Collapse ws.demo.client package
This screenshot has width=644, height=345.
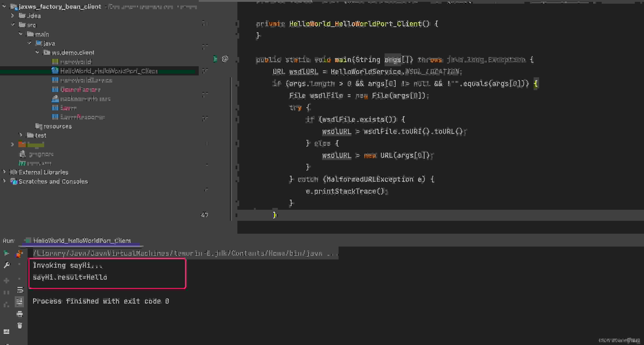coord(37,52)
